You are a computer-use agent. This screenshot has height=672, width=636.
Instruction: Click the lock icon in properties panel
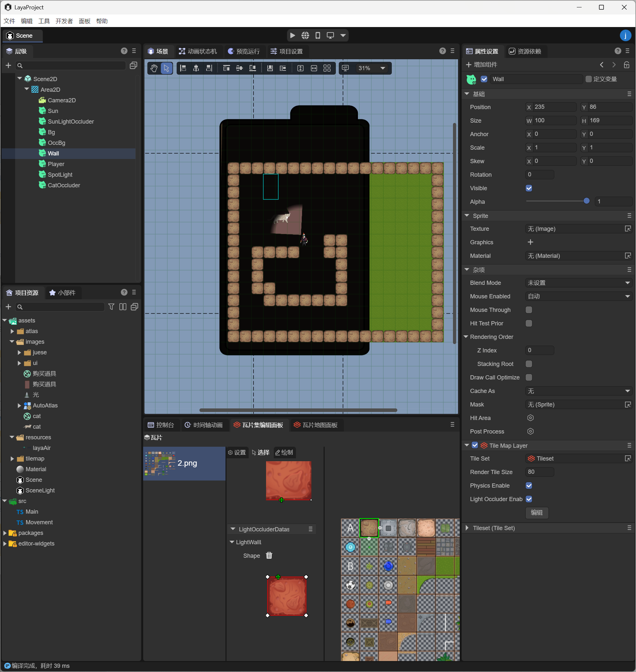(x=626, y=64)
